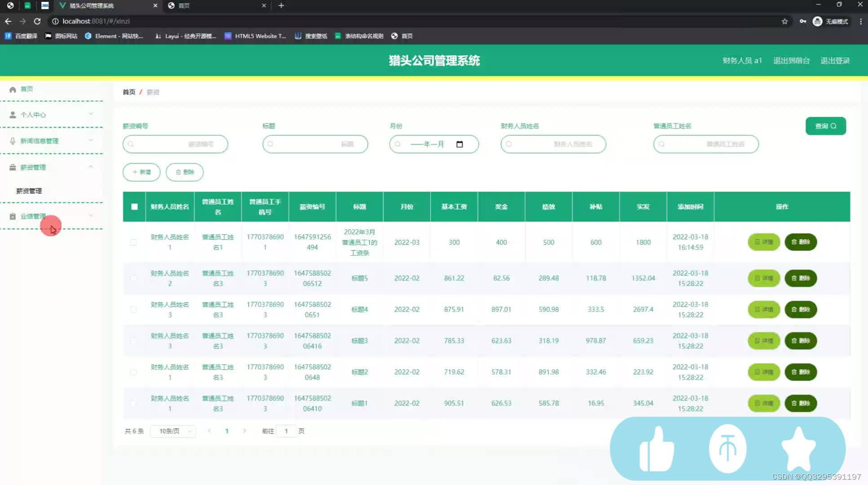Click the salary management briefcase icon
Screen dimensions: 868x485
click(x=13, y=168)
